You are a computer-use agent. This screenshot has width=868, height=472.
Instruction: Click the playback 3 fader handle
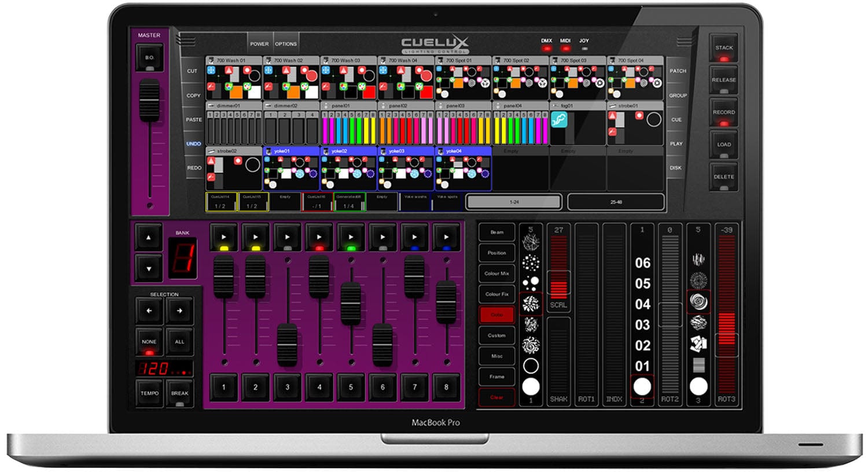tap(287, 345)
